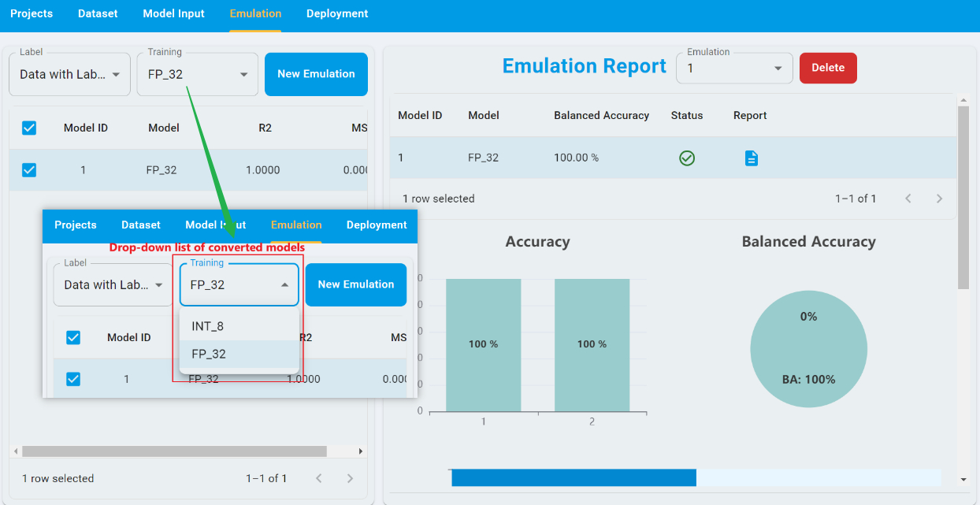The height and width of the screenshot is (505, 980).
Task: Click left scroll arrow of horizontal scrollbar
Action: [15, 451]
